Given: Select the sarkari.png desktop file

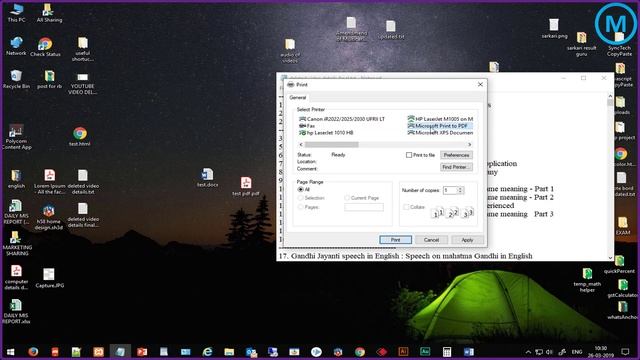Looking at the screenshot, I should (554, 29).
